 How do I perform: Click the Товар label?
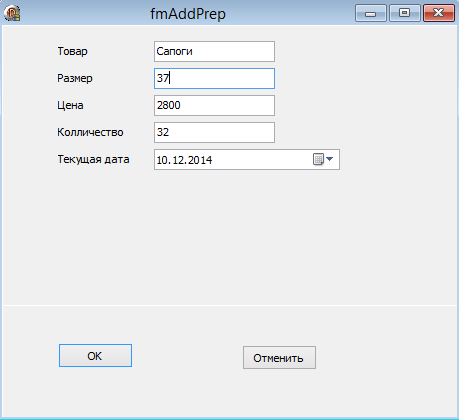coord(73,51)
